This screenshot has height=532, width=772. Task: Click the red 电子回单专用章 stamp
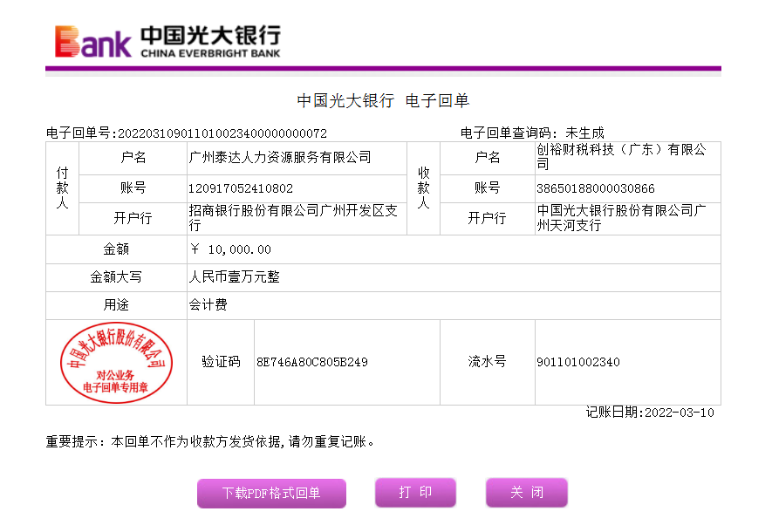click(116, 363)
